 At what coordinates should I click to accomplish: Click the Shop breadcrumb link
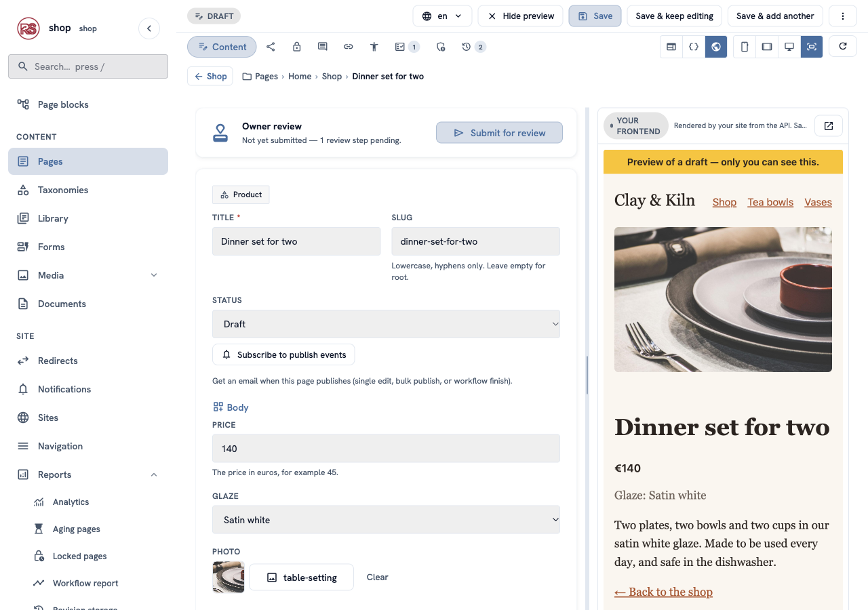[332, 77]
